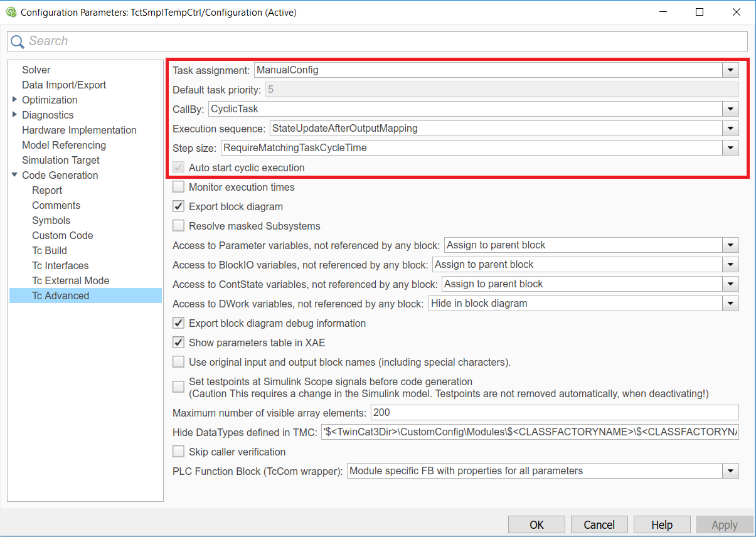Click the OK button
756x537 pixels.
pyautogui.click(x=536, y=524)
